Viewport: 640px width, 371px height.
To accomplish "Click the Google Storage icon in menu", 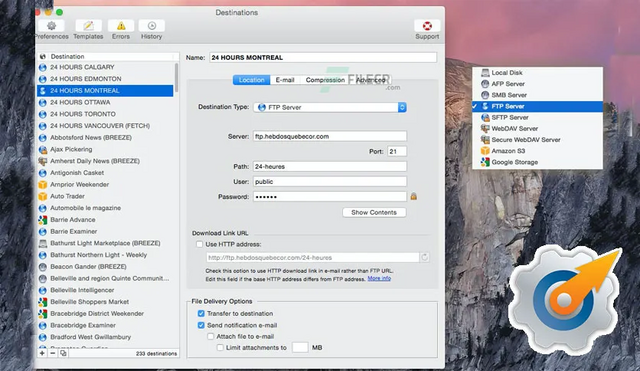I will [x=485, y=162].
